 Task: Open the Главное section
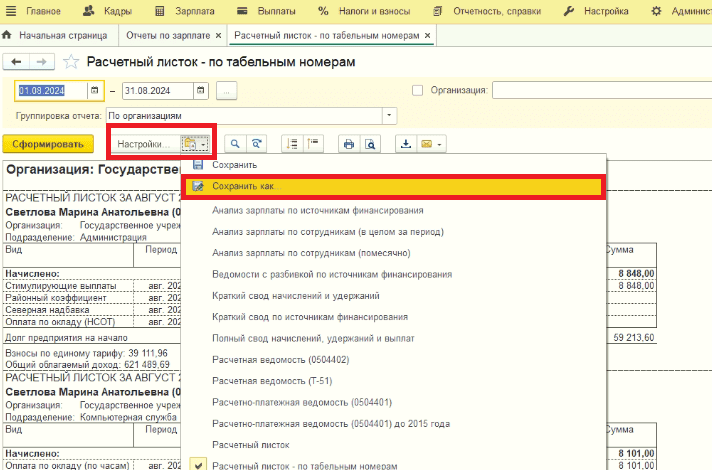[43, 11]
